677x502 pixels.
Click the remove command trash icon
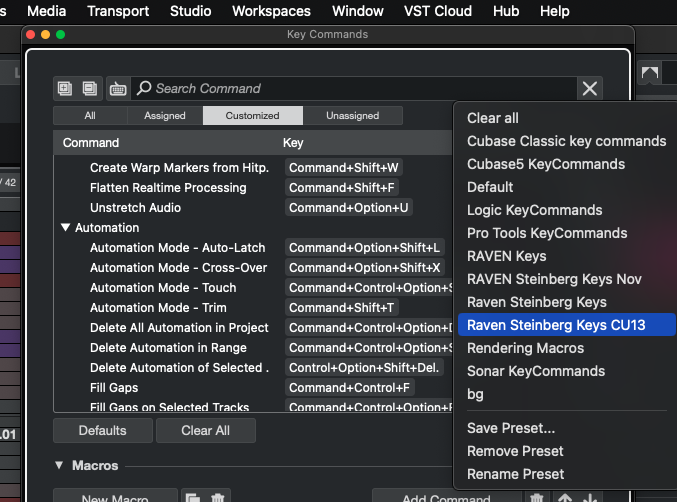tap(536, 496)
